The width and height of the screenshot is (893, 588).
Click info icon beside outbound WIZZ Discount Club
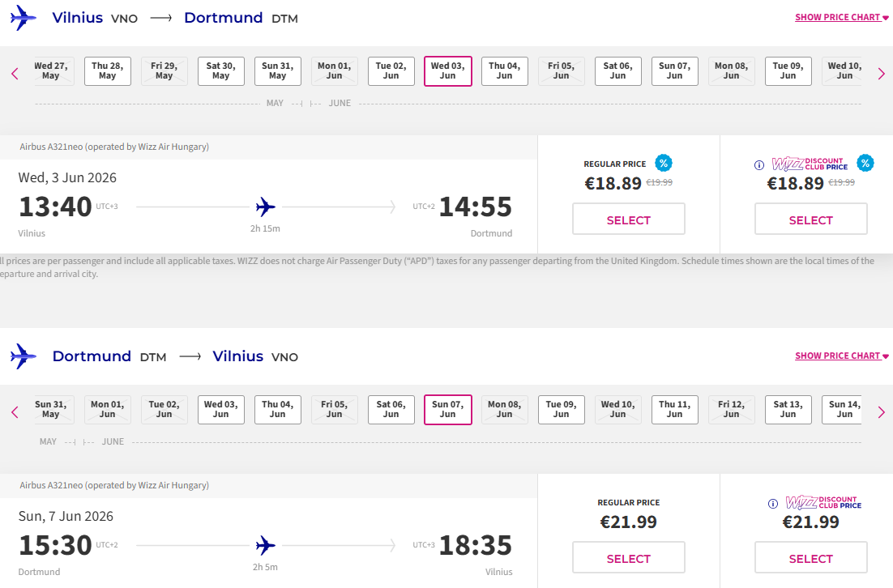coord(759,165)
